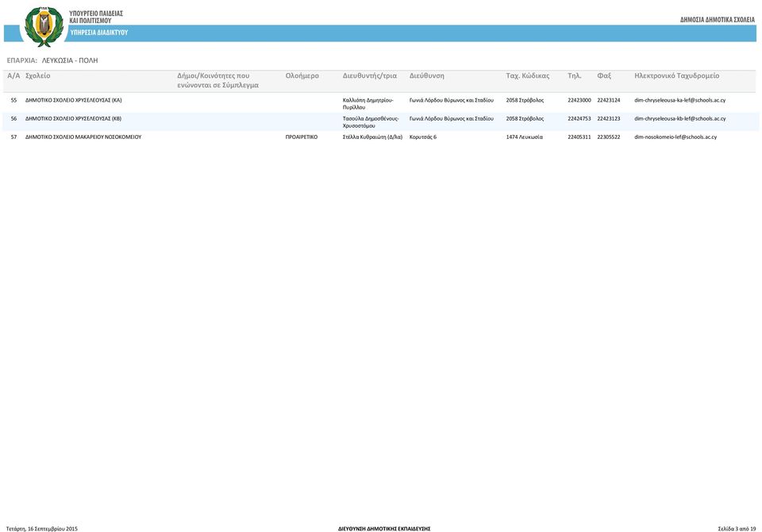Click principal name 'Στέλλα Κυθραιώτη (Δ/λα)'
Screen dimensions: 762x532
point(372,137)
